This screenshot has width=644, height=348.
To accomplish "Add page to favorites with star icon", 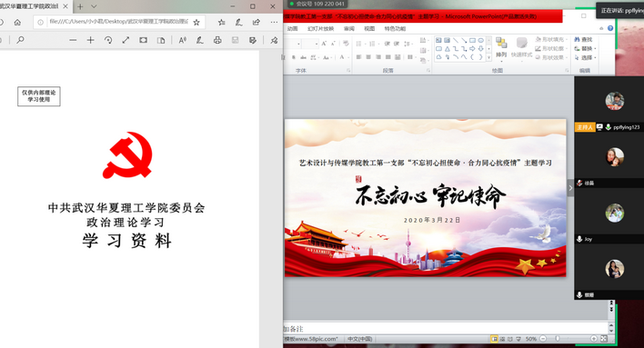I will coord(196,22).
